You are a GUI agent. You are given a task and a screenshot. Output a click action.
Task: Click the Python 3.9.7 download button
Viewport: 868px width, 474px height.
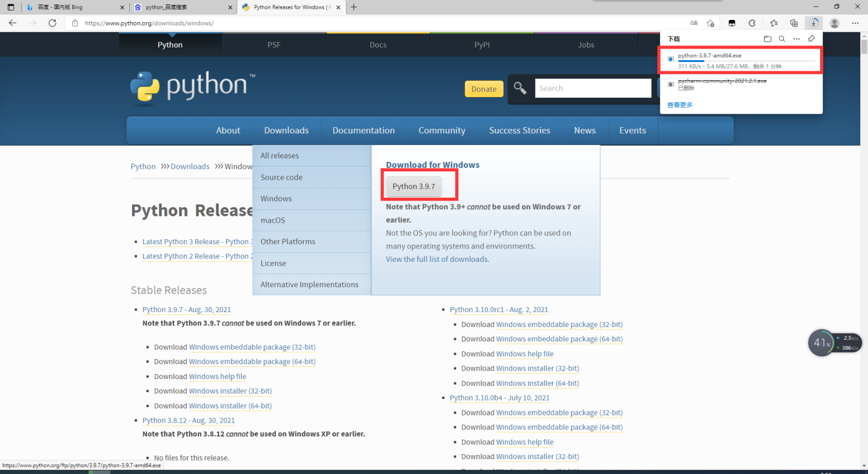coord(414,186)
